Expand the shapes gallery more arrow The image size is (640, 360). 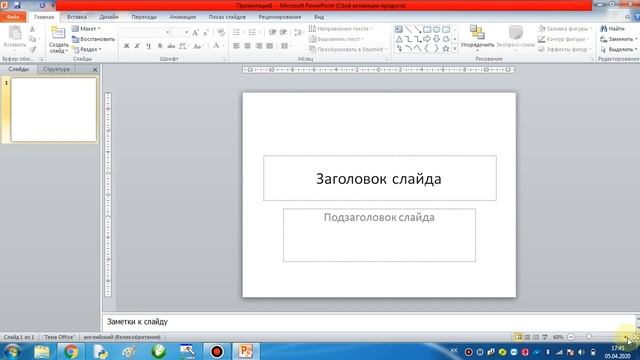click(455, 49)
